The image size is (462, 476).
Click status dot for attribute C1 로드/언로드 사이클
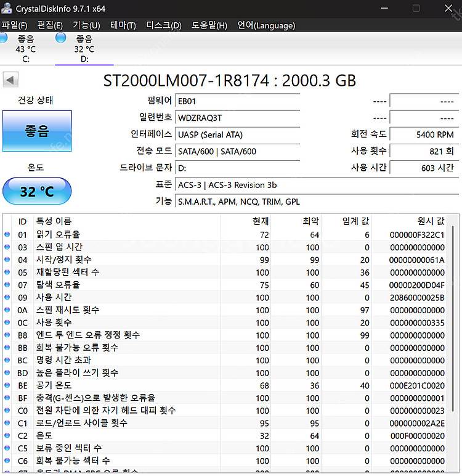[x=7, y=423]
